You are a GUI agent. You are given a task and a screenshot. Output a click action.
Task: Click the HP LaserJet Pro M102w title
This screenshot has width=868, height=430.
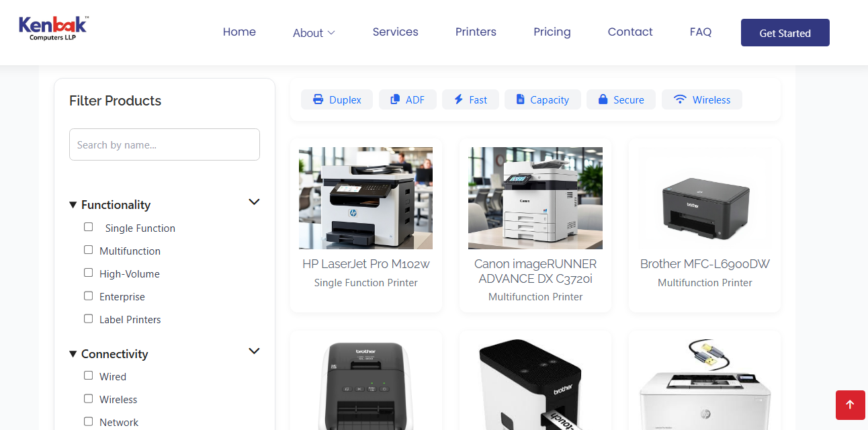coord(366,264)
